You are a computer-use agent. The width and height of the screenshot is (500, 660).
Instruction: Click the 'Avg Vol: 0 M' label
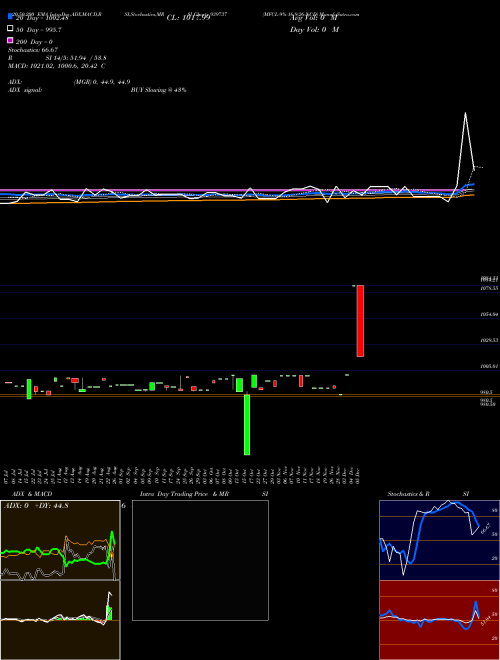point(314,18)
